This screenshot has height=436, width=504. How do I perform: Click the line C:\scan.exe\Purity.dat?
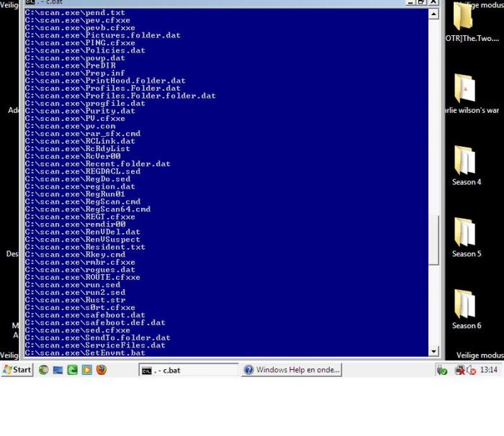(80, 111)
